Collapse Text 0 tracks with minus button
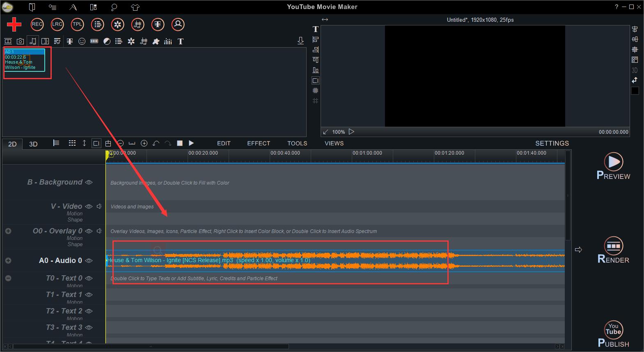Screen dimensions: 644x352 [x=8, y=278]
